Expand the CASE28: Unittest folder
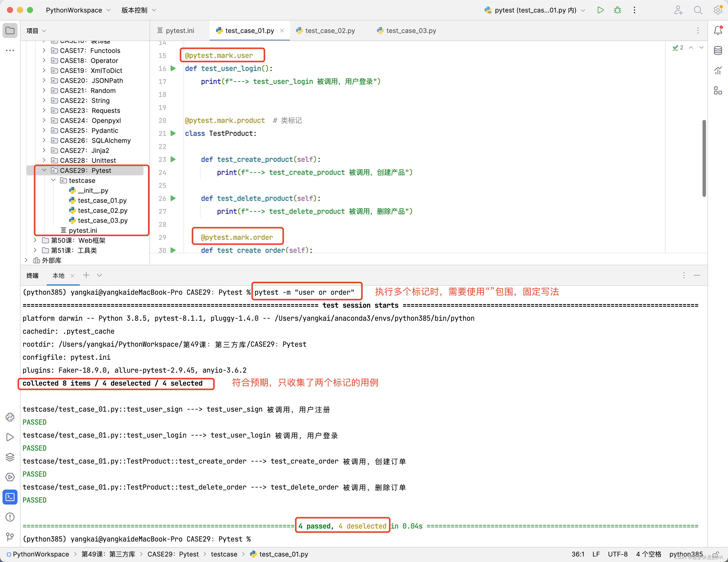This screenshot has height=562, width=728. coord(44,160)
